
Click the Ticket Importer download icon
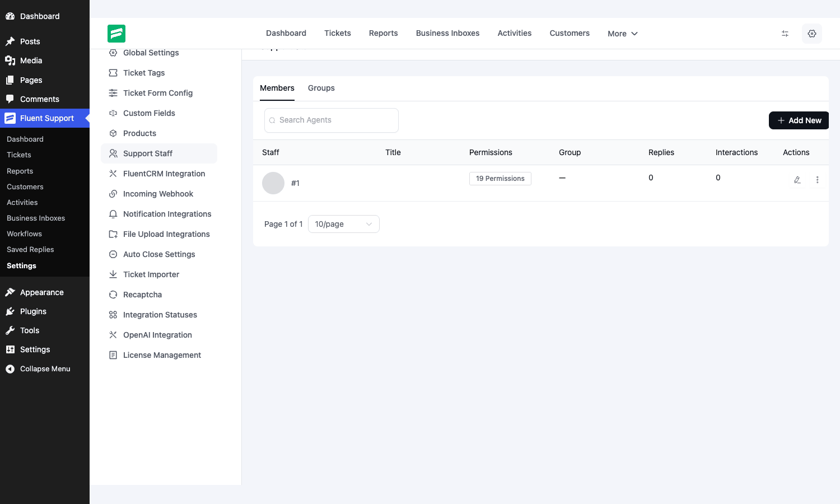113,274
